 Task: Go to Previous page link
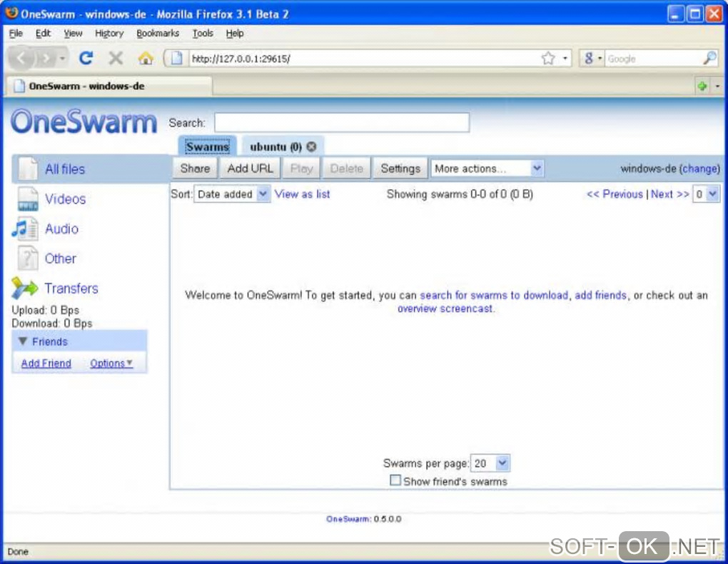click(615, 194)
